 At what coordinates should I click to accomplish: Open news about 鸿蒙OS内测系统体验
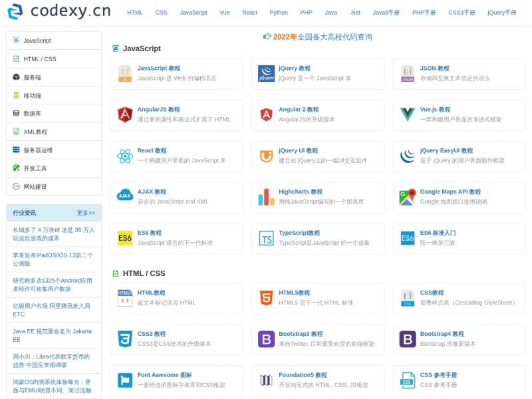point(52,386)
